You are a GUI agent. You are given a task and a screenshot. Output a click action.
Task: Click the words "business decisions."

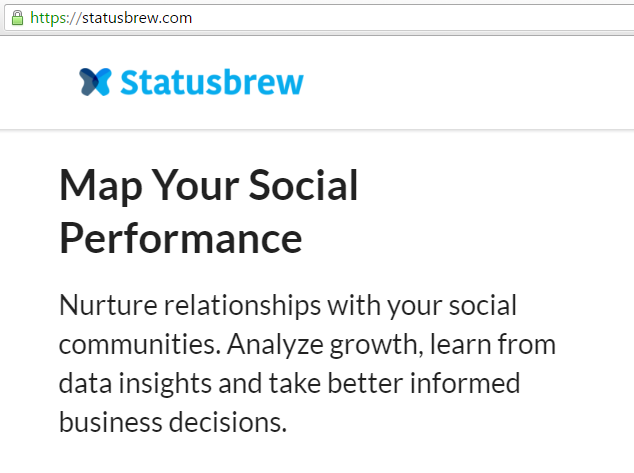pos(173,422)
